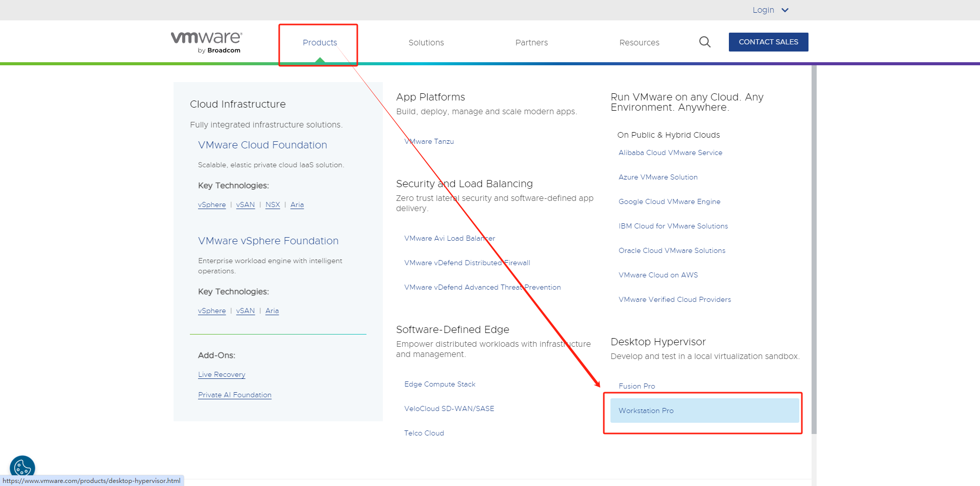Open the VMware vSphere Foundation link
This screenshot has width=980, height=486.
click(x=268, y=241)
